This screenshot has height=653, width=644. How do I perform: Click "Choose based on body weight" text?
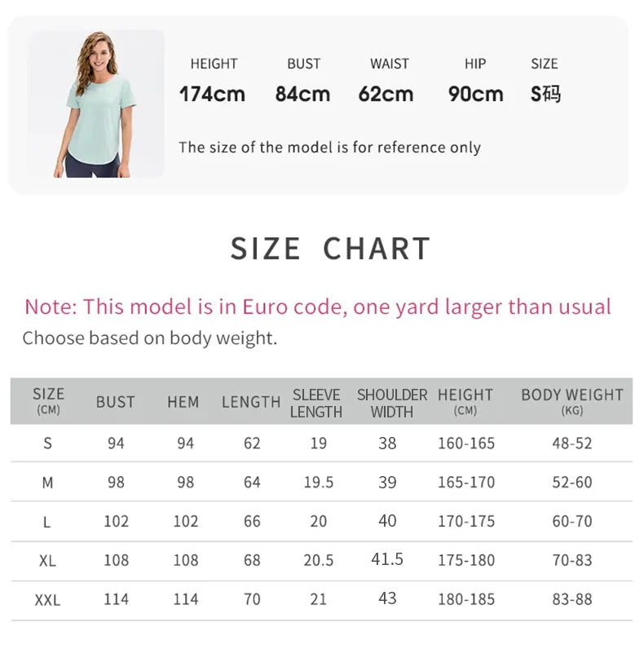(x=150, y=338)
